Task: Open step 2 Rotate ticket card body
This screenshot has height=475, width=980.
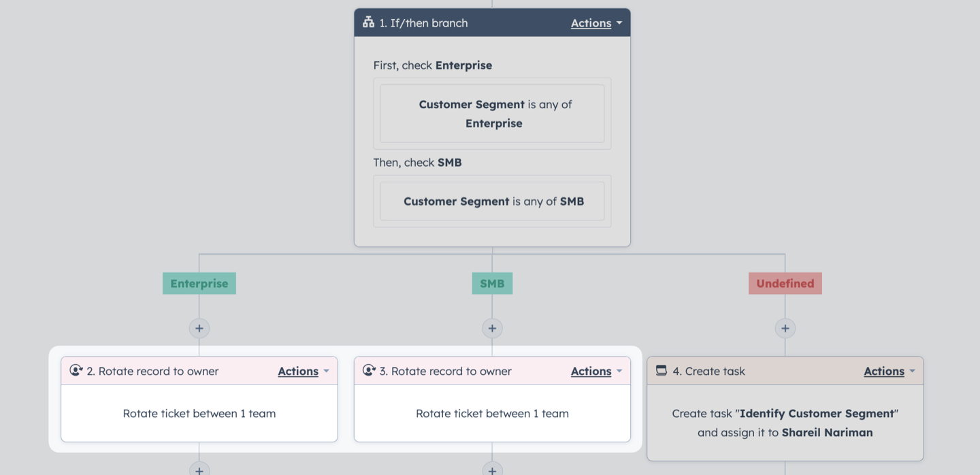Action: pyautogui.click(x=199, y=413)
